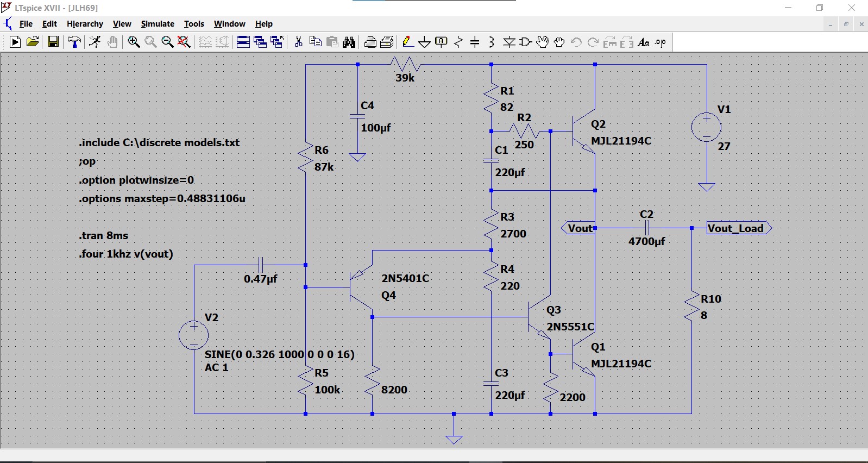Click the '.four 1khz v(vout)' directive
The width and height of the screenshot is (868, 463).
click(x=126, y=254)
